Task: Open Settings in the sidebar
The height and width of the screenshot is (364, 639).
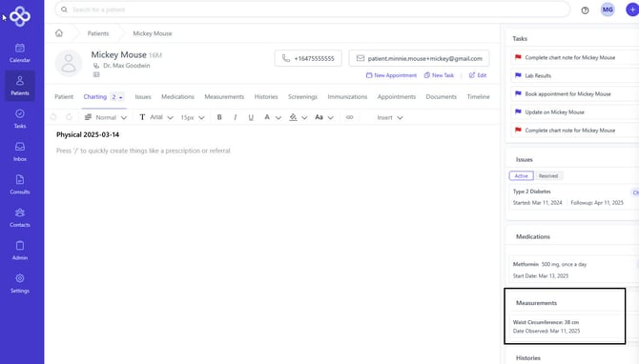Action: [20, 283]
